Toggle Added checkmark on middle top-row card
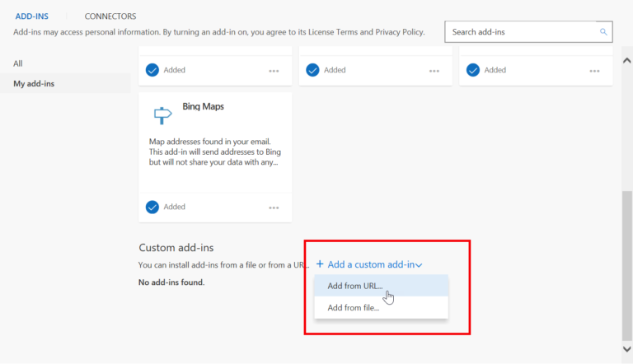This screenshot has height=364, width=633. [312, 70]
